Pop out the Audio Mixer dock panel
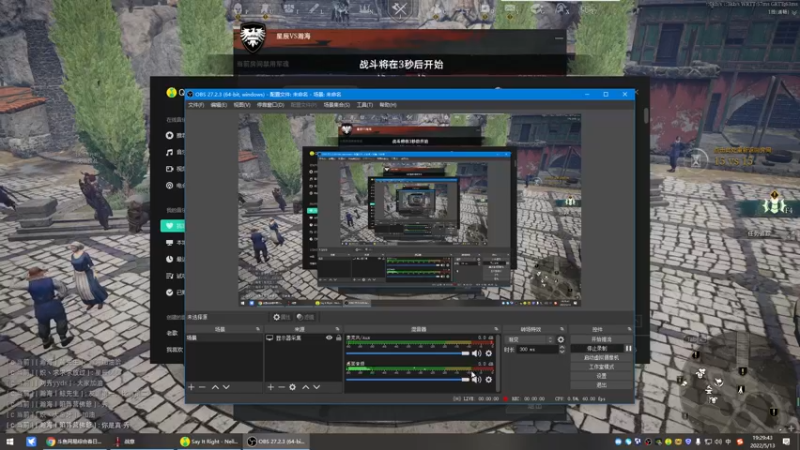 (496, 329)
